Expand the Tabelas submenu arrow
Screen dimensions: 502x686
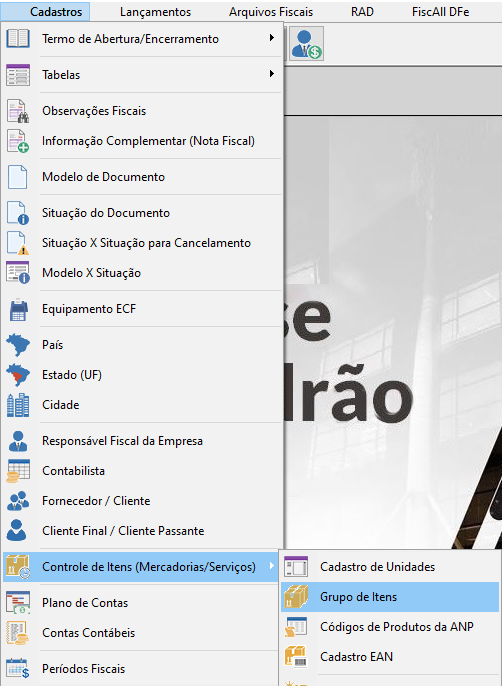click(272, 74)
